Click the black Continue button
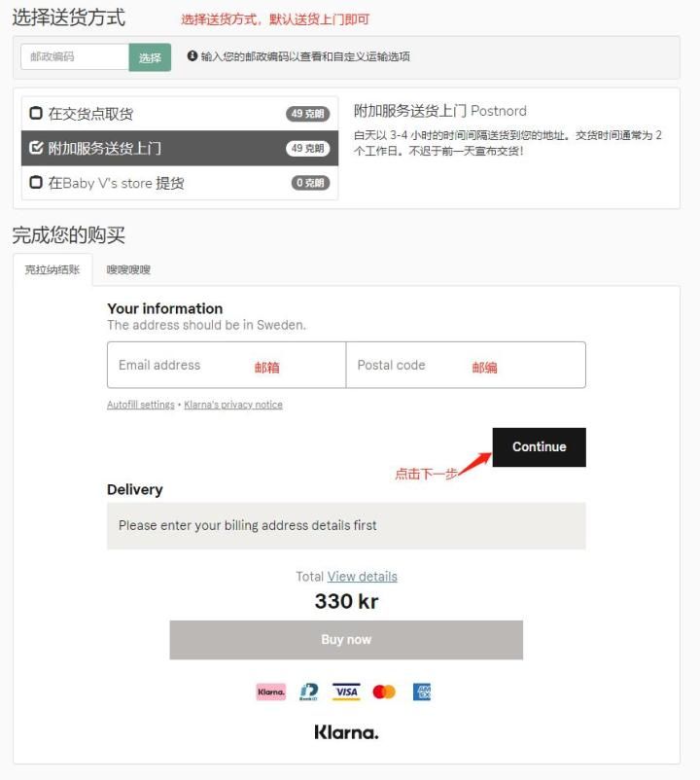The width and height of the screenshot is (700, 780). click(x=540, y=447)
